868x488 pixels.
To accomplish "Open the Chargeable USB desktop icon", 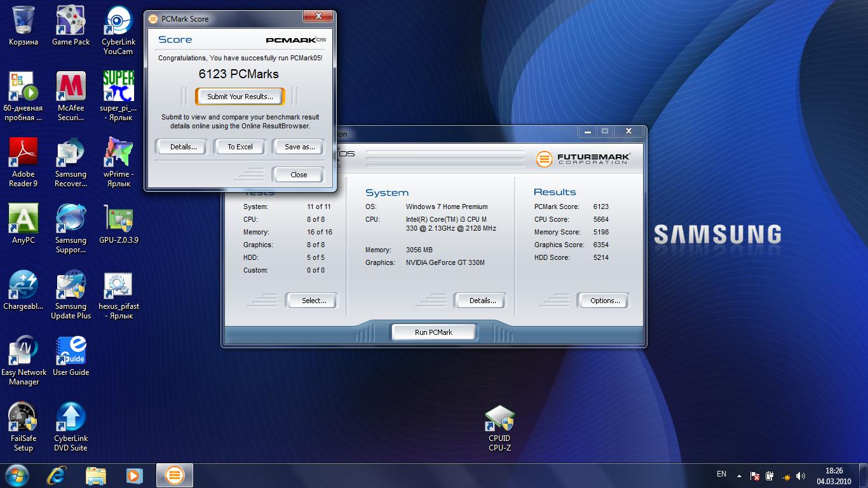I will click(24, 290).
